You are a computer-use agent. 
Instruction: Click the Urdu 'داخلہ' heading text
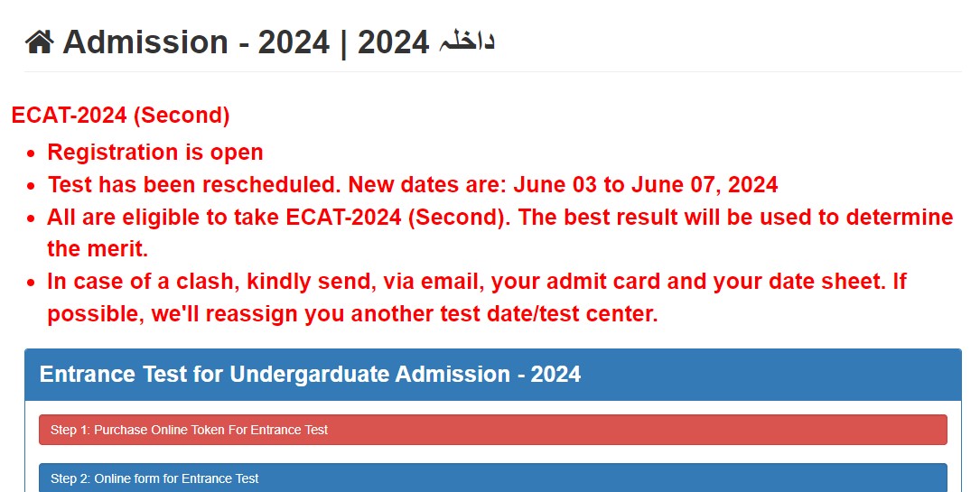coord(466,42)
